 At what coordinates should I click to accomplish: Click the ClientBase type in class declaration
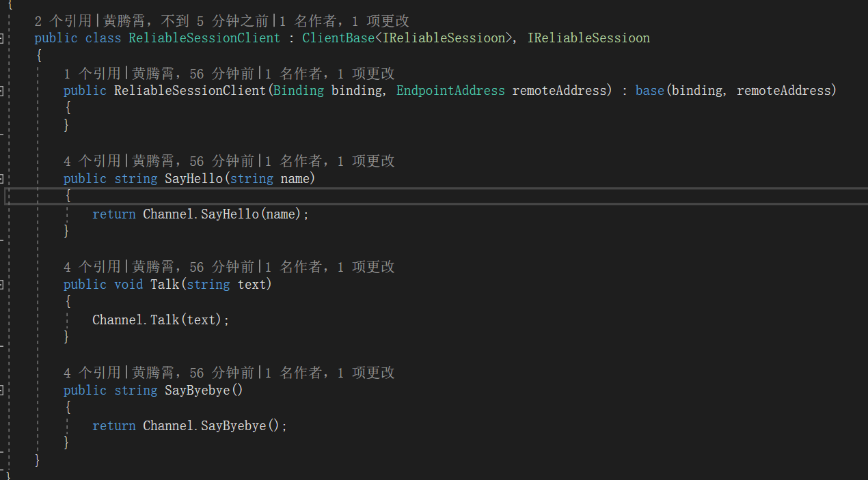pos(338,38)
